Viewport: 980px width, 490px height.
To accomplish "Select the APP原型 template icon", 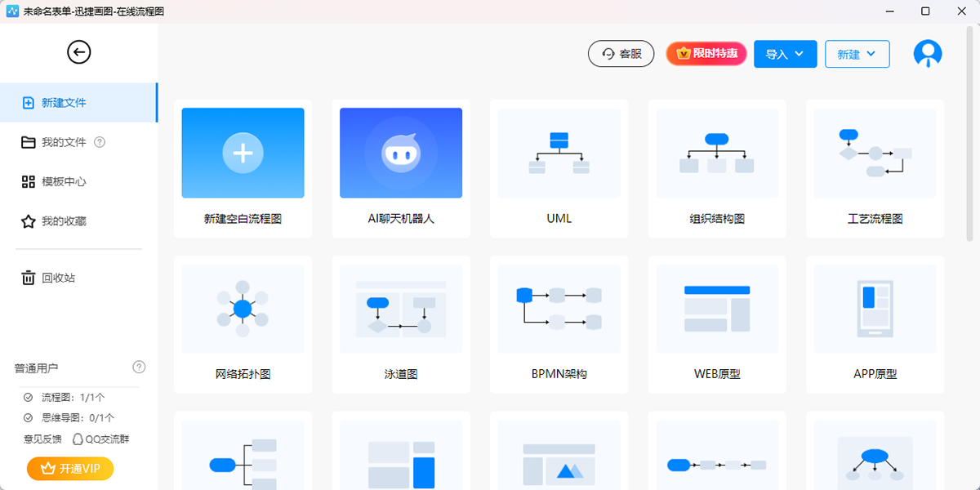I will pyautogui.click(x=875, y=309).
